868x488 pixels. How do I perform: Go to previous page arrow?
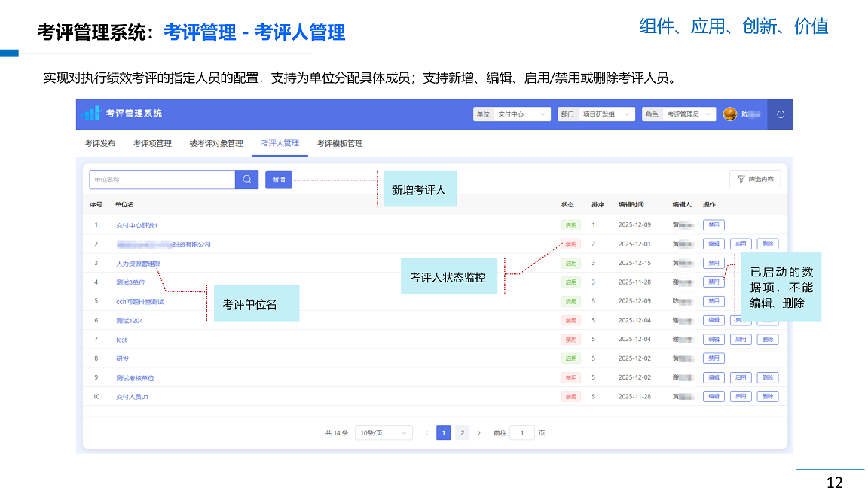[426, 433]
